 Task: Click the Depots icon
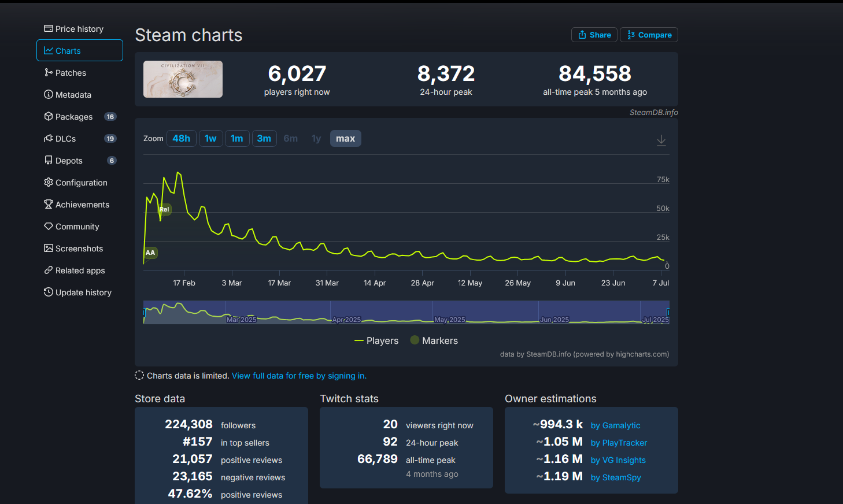(49, 160)
